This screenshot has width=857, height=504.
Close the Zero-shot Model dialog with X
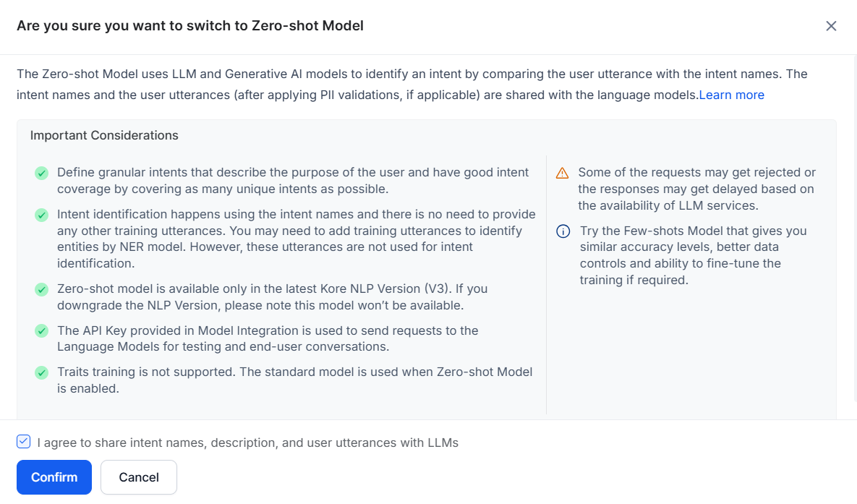(831, 26)
